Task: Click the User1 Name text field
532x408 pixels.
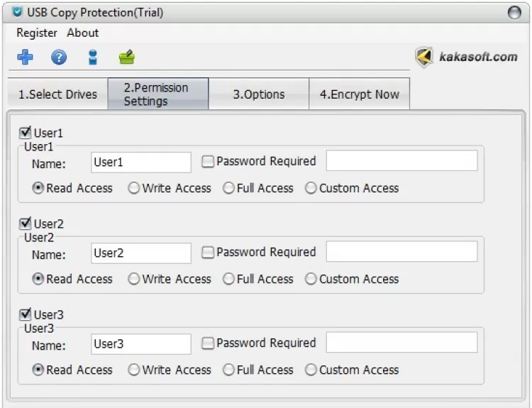Action: 141,162
